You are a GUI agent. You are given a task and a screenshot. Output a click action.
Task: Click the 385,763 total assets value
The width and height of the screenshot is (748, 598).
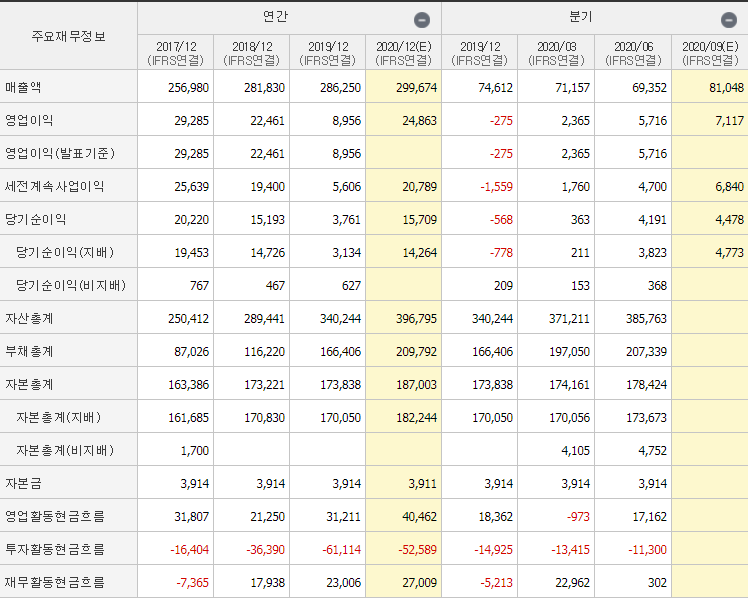click(x=646, y=319)
